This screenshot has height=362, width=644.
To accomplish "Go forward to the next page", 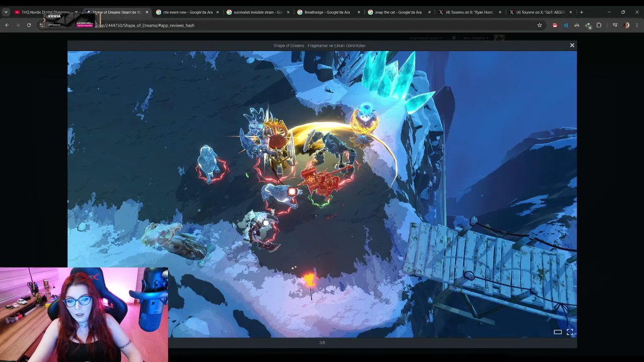I will pyautogui.click(x=18, y=25).
